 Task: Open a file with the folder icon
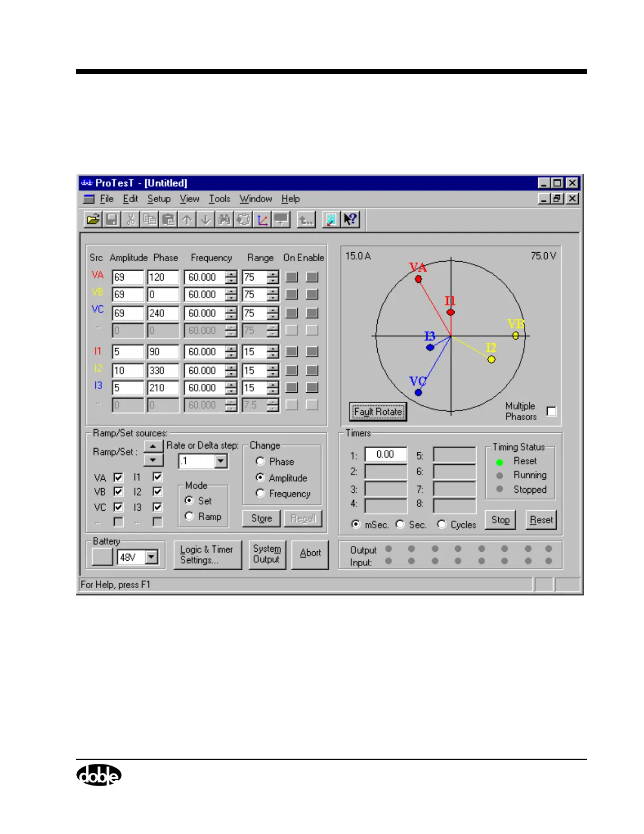point(93,219)
